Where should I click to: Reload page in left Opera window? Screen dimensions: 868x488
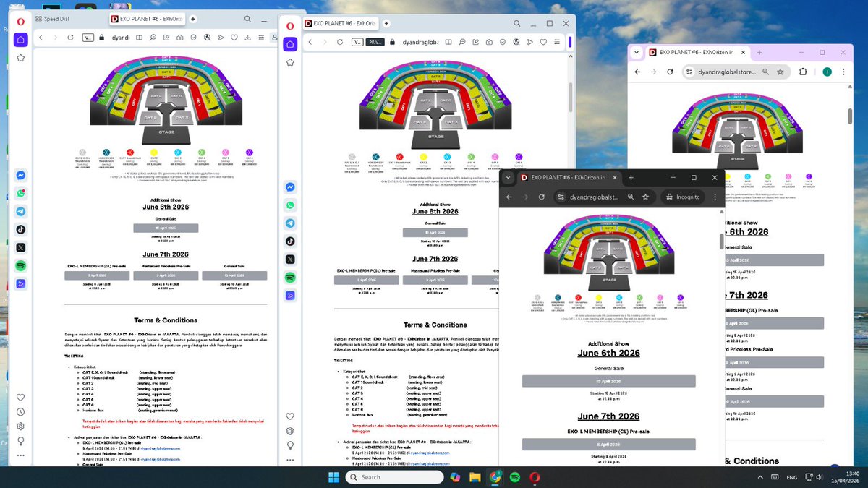pos(72,38)
